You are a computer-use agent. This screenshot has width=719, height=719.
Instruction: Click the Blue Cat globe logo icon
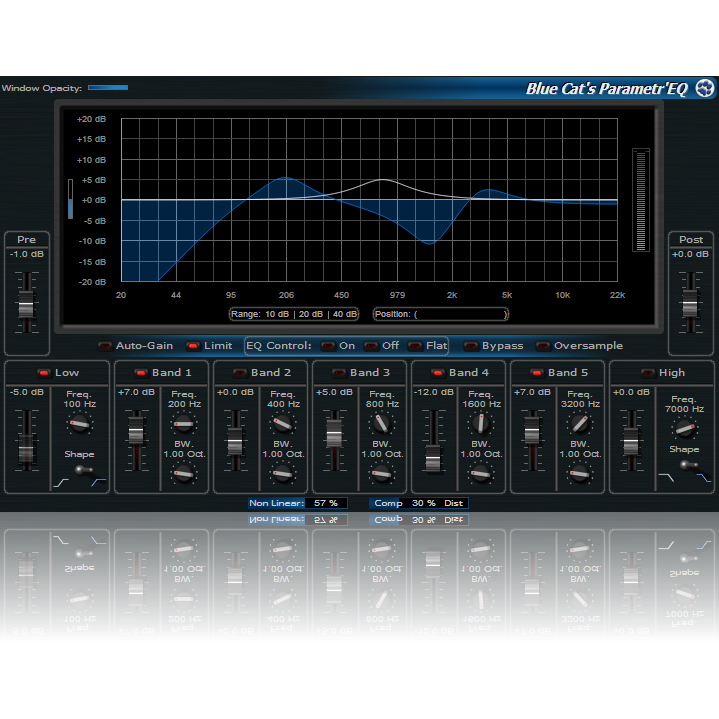pos(705,88)
